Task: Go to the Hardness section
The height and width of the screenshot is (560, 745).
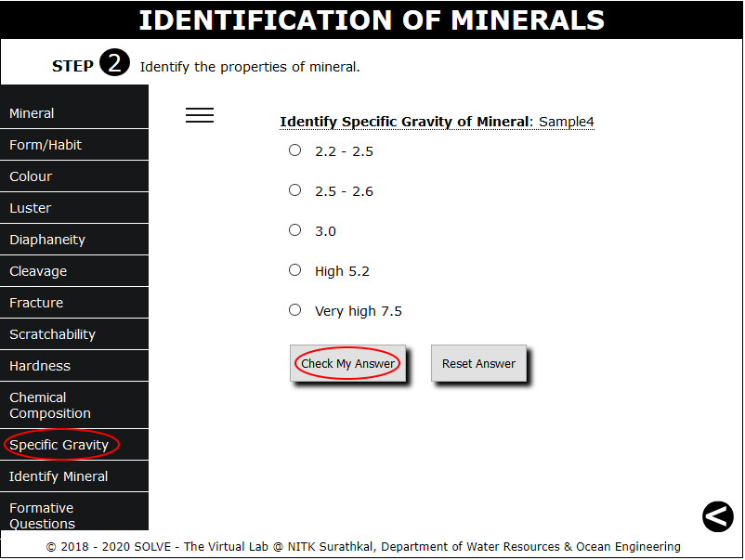Action: coord(74,366)
